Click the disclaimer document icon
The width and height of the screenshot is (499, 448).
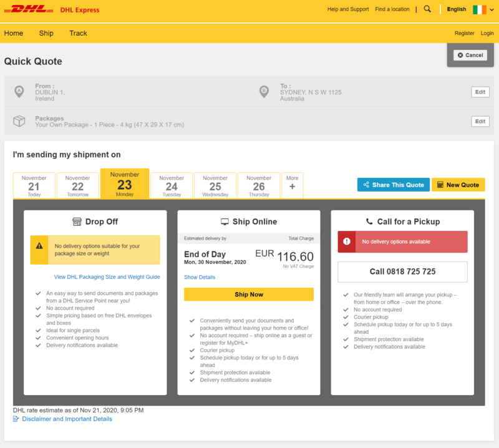[x=16, y=419]
